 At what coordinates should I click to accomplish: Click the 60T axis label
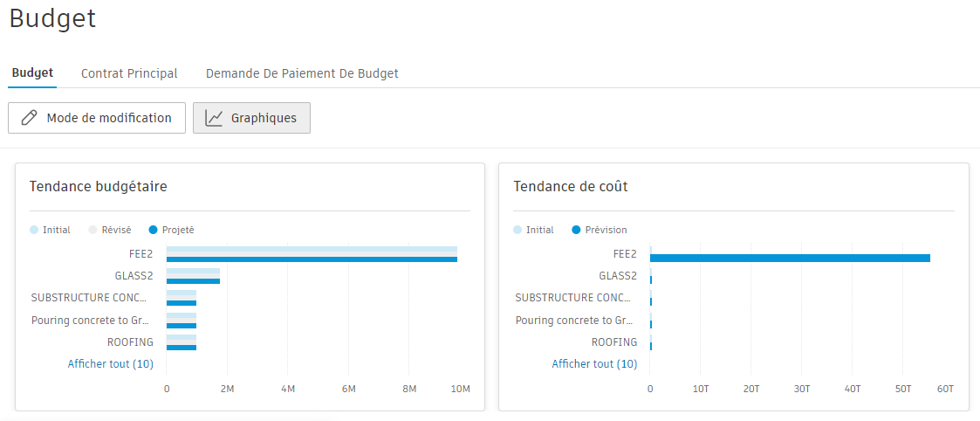pos(944,389)
